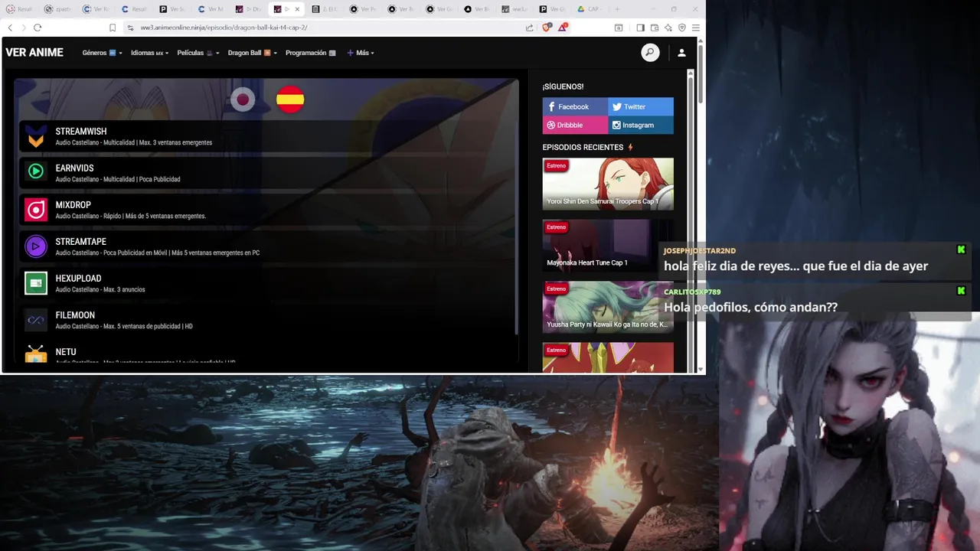The image size is (980, 551).
Task: Click the EPISODIOS RECIENTES heading
Action: pos(583,147)
